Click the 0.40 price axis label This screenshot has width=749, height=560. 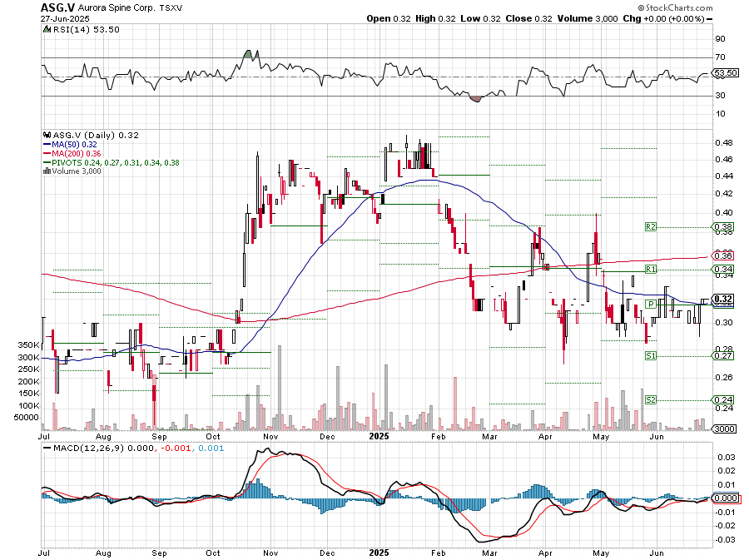click(x=724, y=213)
